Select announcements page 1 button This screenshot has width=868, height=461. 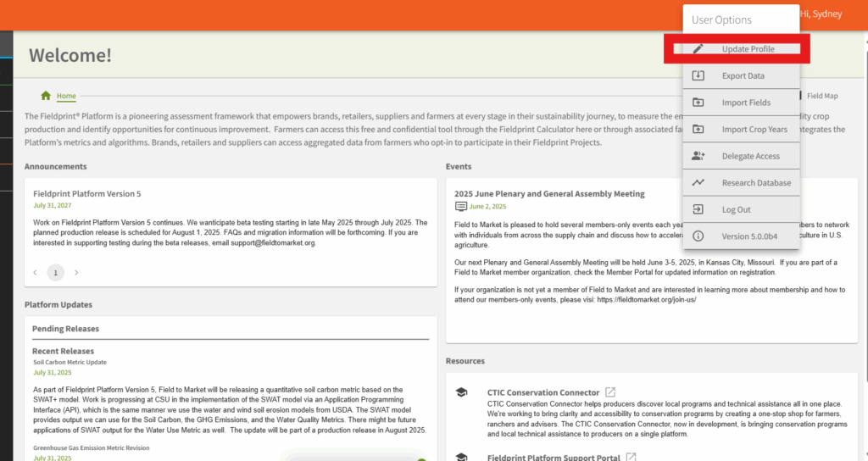pyautogui.click(x=55, y=273)
